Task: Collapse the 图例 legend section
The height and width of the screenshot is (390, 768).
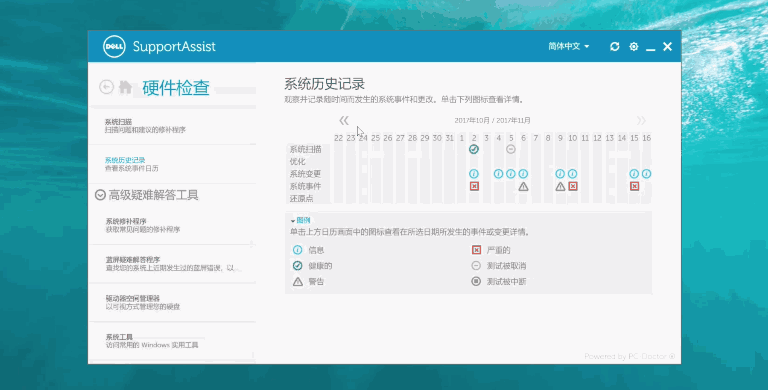Action: click(x=300, y=220)
